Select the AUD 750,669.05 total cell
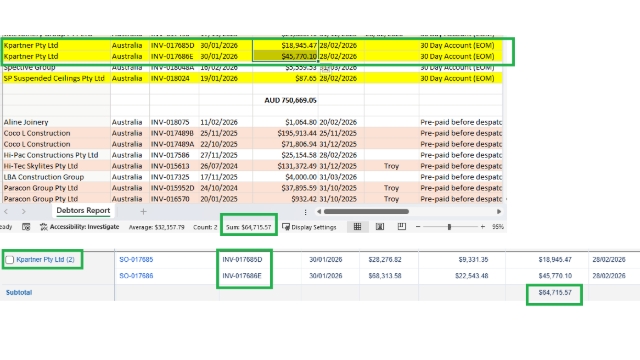Image resolution: width=640 pixels, height=360 pixels. (285, 100)
